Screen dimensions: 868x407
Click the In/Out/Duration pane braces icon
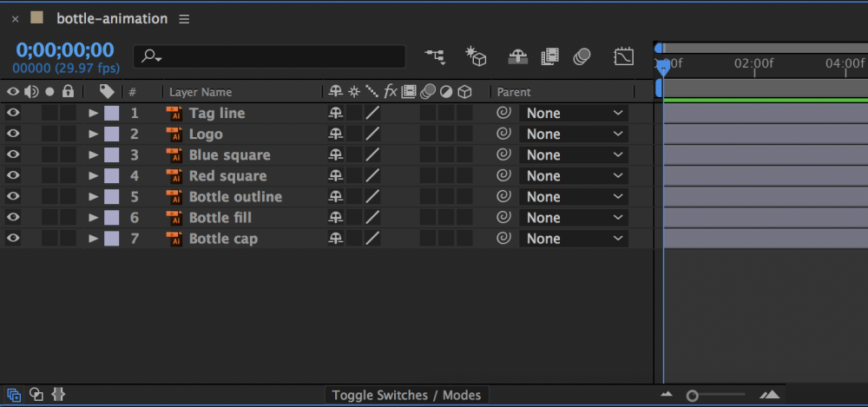click(x=58, y=394)
